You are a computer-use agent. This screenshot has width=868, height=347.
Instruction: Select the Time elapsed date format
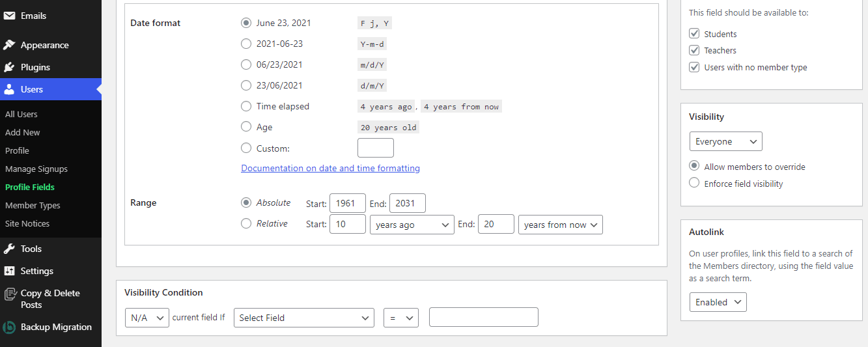[246, 106]
